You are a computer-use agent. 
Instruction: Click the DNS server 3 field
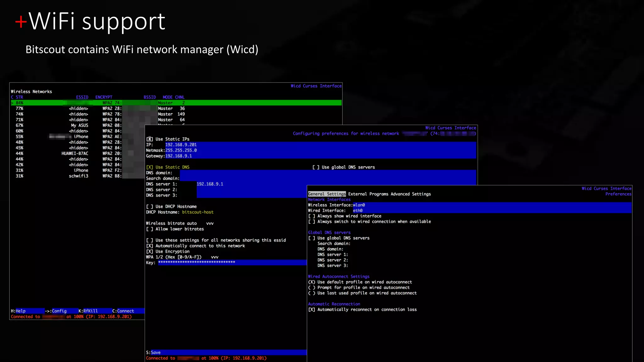(x=252, y=195)
